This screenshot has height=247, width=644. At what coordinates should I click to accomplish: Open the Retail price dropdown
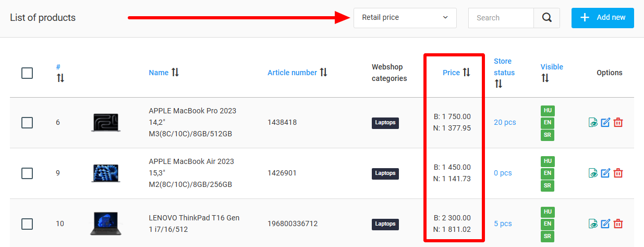[x=405, y=18]
